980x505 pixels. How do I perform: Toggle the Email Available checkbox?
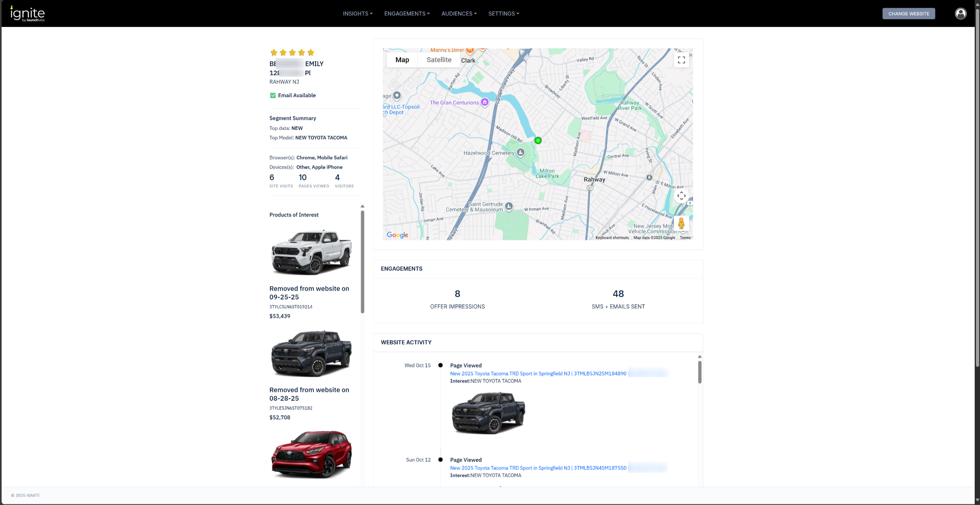point(273,96)
